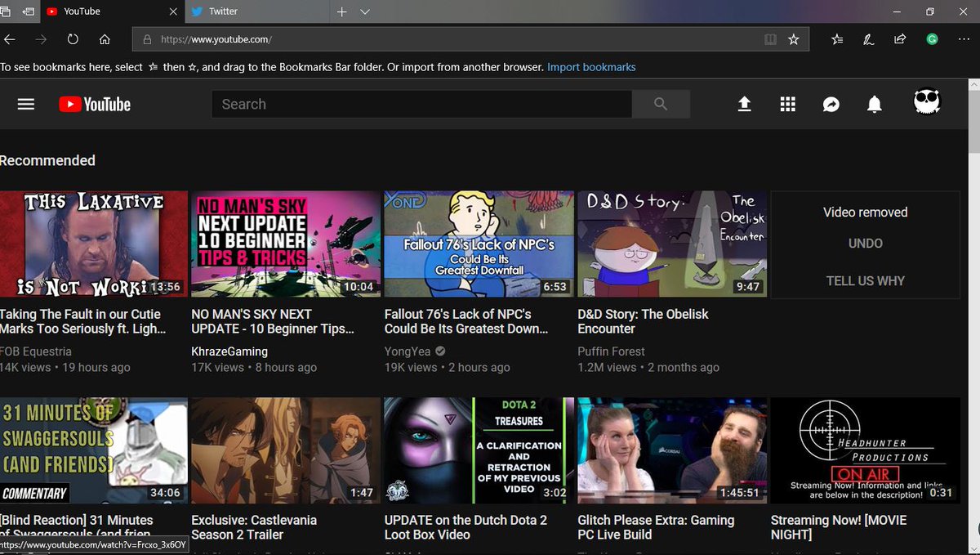Open a new tab with plus icon
Screen dimensions: 980x555
click(342, 11)
